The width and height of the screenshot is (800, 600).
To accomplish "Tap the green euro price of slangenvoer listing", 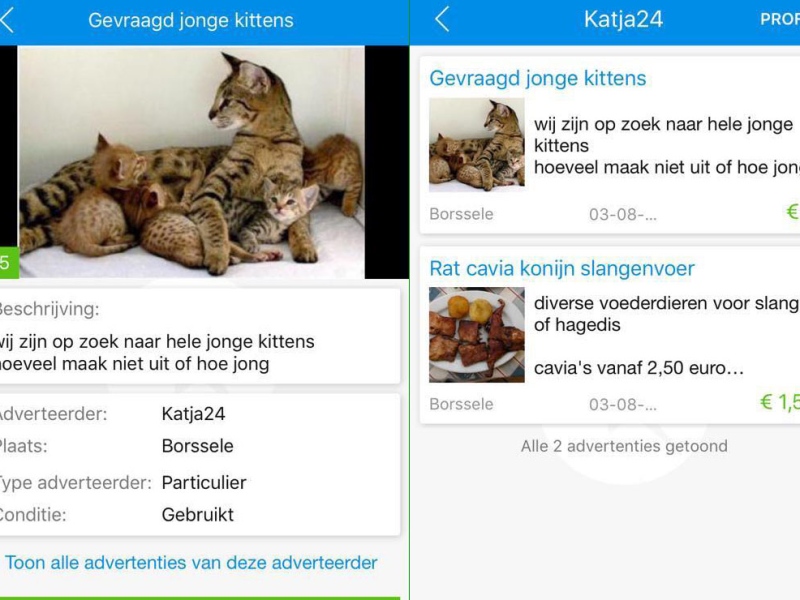I will [x=780, y=402].
